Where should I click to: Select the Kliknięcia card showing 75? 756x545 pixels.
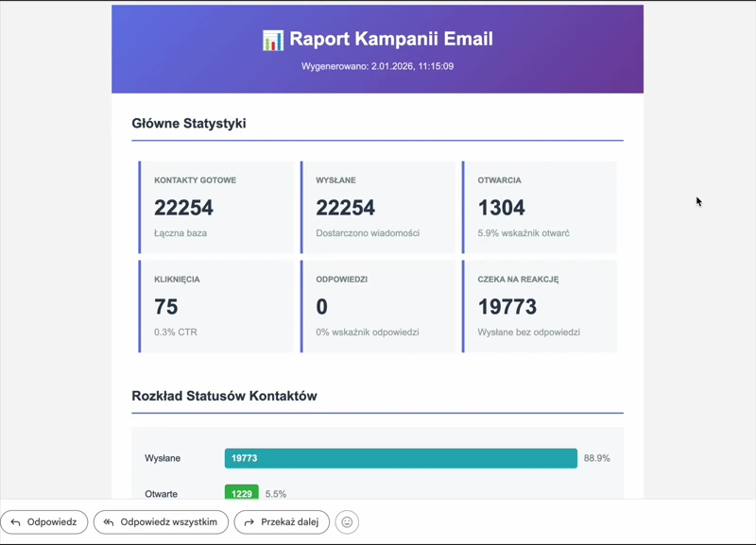click(217, 306)
